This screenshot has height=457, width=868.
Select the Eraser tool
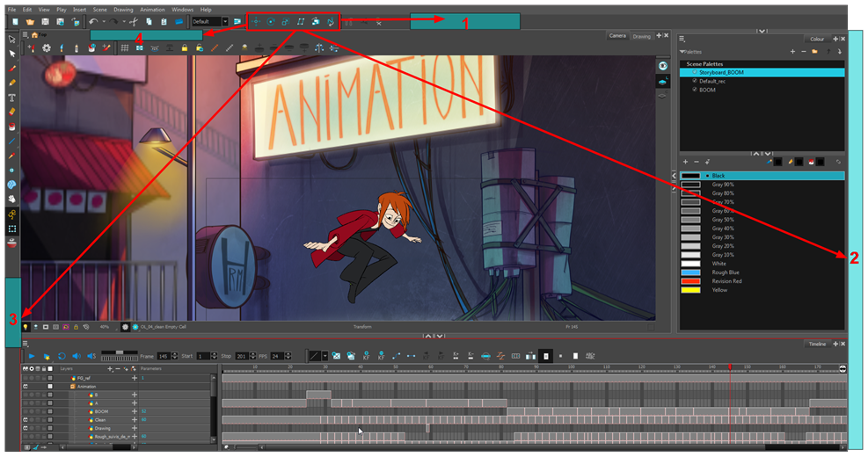pyautogui.click(x=11, y=112)
